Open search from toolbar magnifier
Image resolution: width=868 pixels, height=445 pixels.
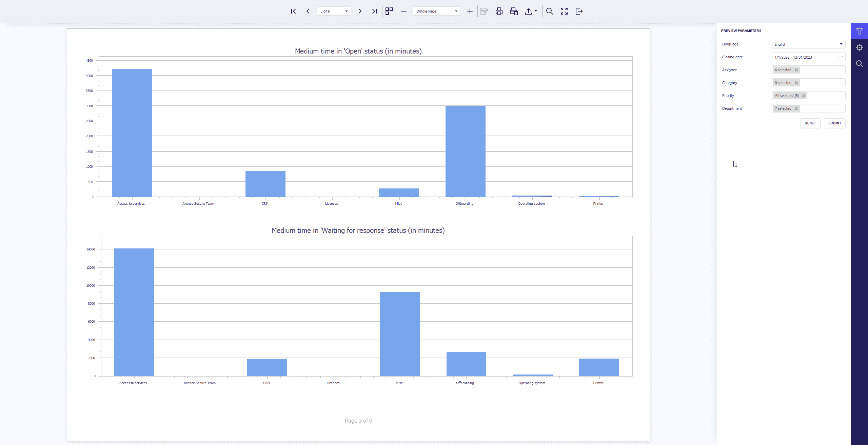pos(550,11)
